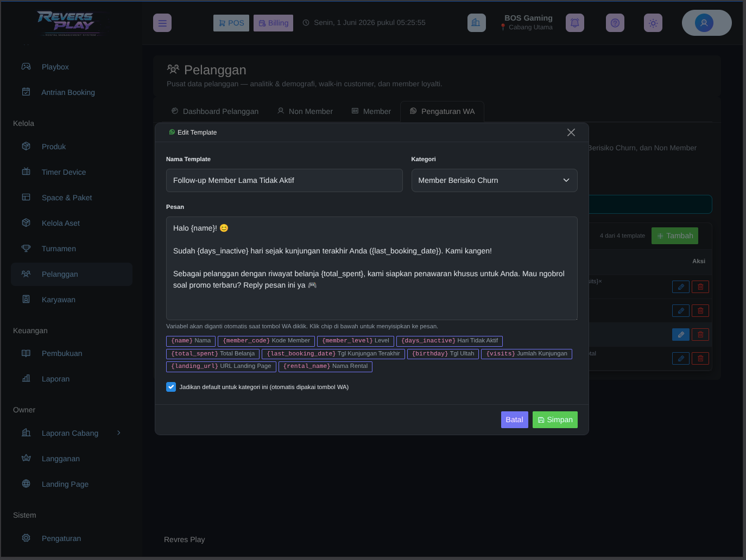Open Playbox in the sidebar
The image size is (746, 560).
72,67
